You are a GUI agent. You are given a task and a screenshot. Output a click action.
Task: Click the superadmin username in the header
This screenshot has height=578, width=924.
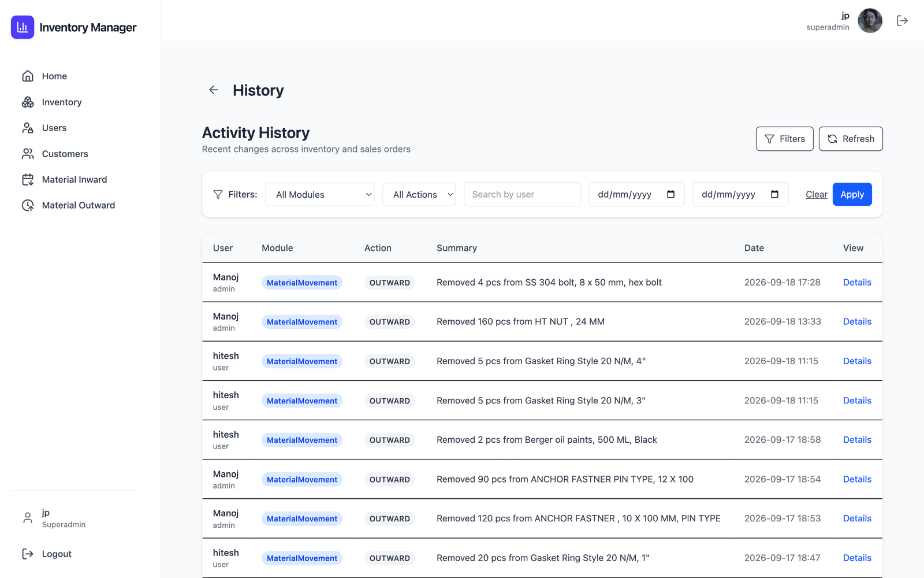828,27
